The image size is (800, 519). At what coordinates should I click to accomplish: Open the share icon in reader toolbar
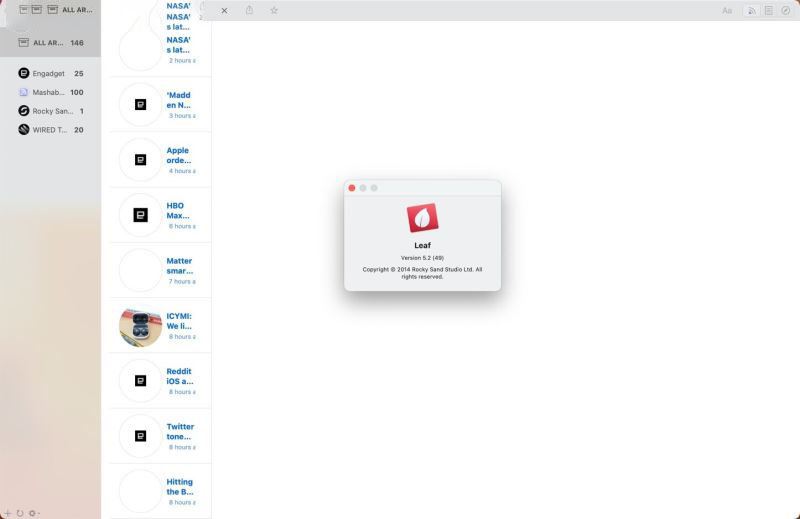tap(249, 10)
